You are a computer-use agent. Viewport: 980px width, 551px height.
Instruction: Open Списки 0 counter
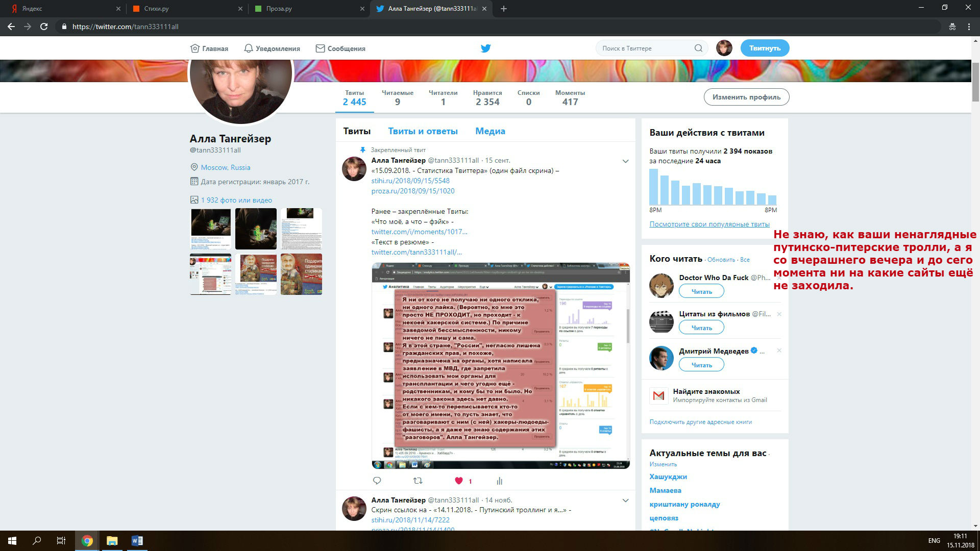tap(528, 98)
